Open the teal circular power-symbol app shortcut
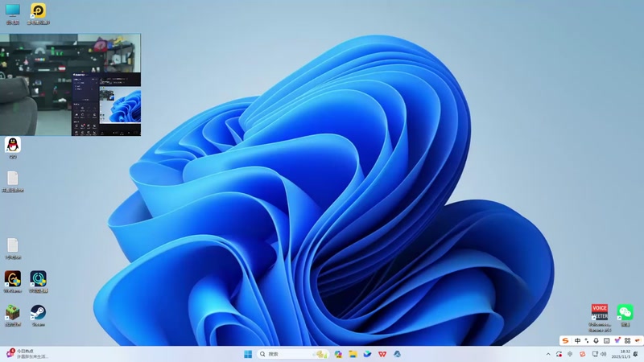The width and height of the screenshot is (644, 362). pyautogui.click(x=38, y=282)
